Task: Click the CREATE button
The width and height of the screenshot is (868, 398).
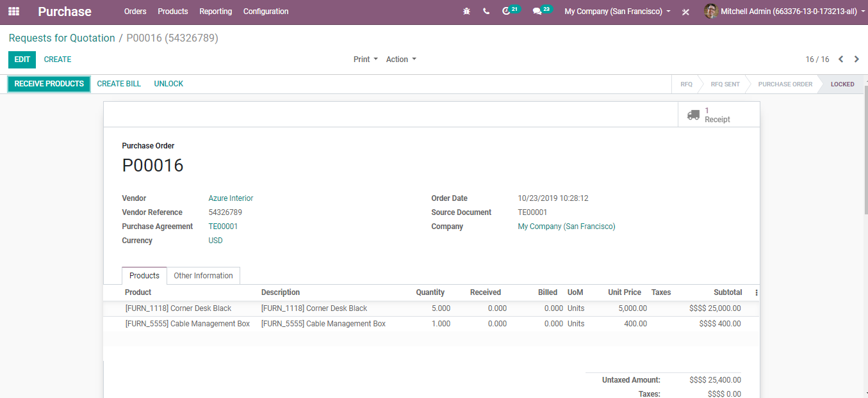Action: (x=58, y=60)
